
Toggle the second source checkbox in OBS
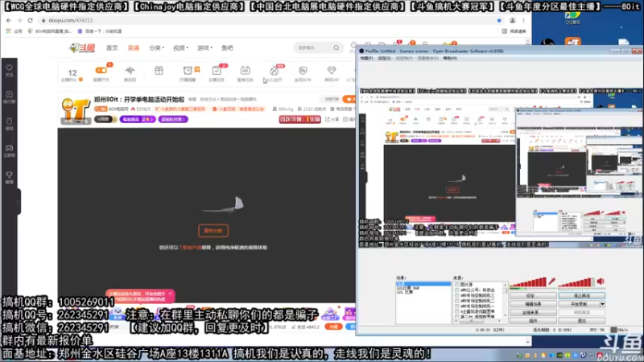click(457, 290)
